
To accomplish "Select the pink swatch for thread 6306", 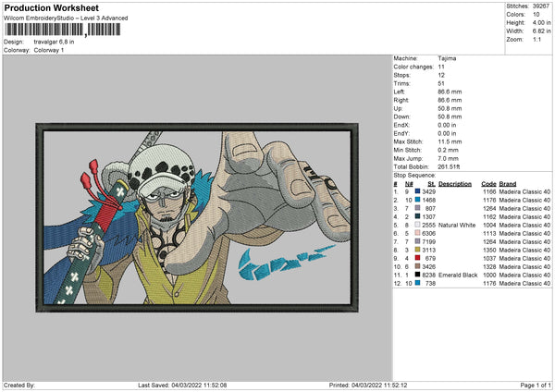I will [x=418, y=234].
